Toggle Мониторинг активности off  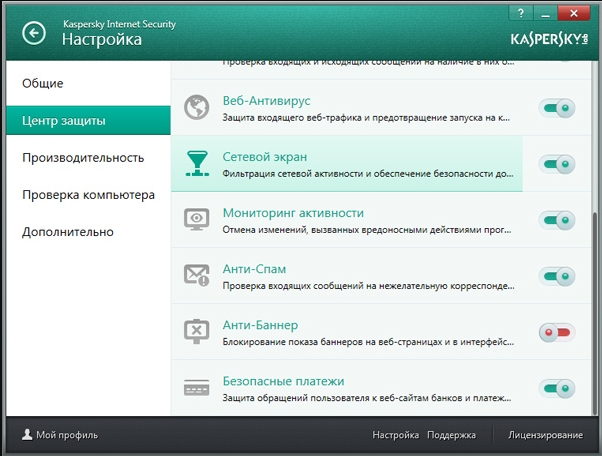coord(557,220)
